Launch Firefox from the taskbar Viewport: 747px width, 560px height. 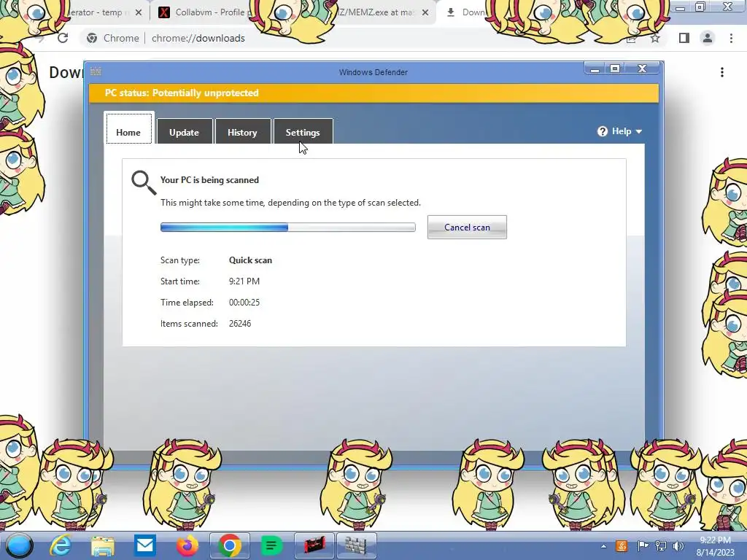(x=187, y=545)
